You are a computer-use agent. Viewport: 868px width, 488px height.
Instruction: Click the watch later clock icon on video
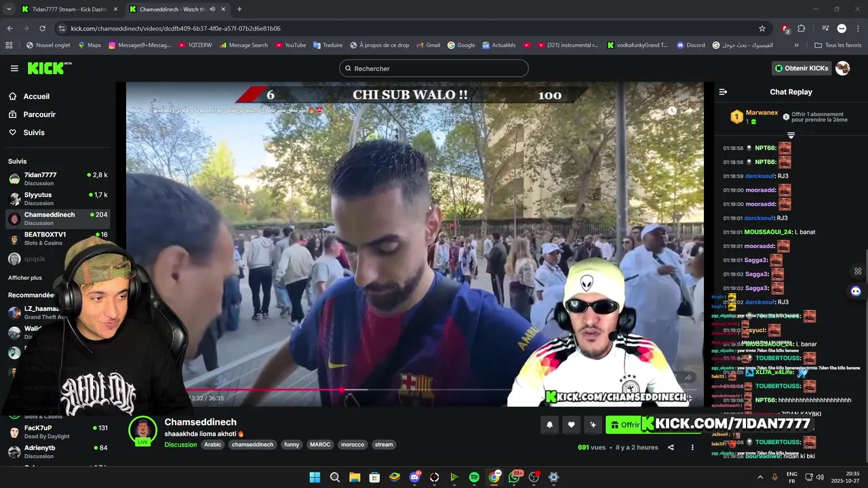tap(671, 110)
